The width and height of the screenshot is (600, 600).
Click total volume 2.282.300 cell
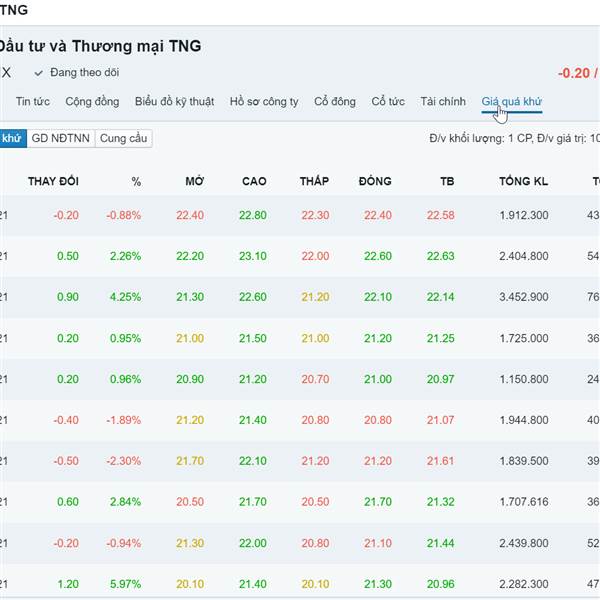[524, 584]
